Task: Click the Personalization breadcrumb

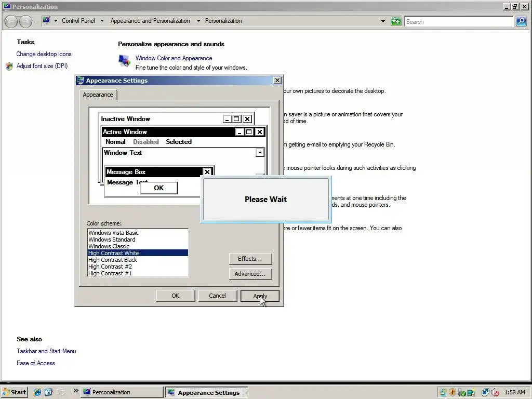Action: point(223,21)
